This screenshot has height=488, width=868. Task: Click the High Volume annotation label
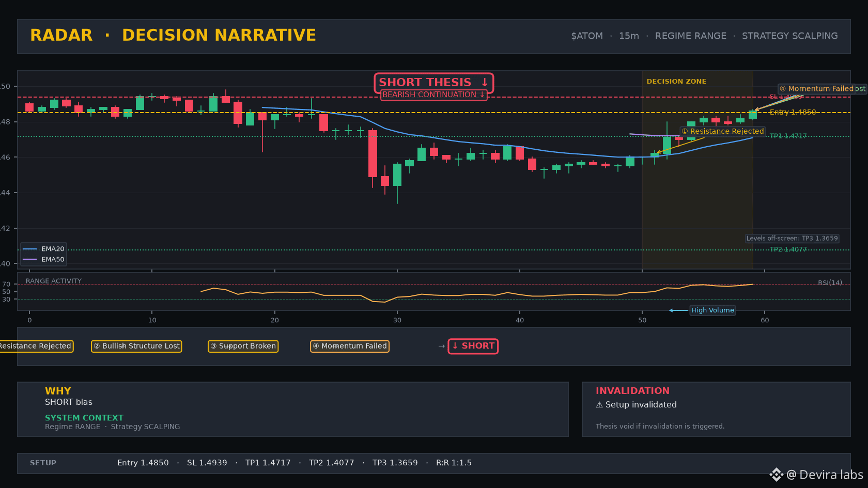pos(712,310)
